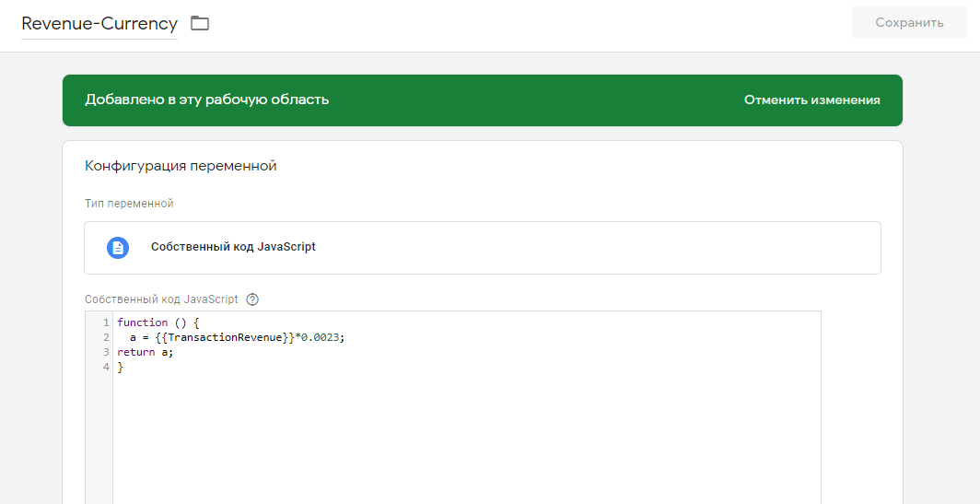The image size is (980, 504).
Task: Click code line 'return a;'
Action: [145, 353]
